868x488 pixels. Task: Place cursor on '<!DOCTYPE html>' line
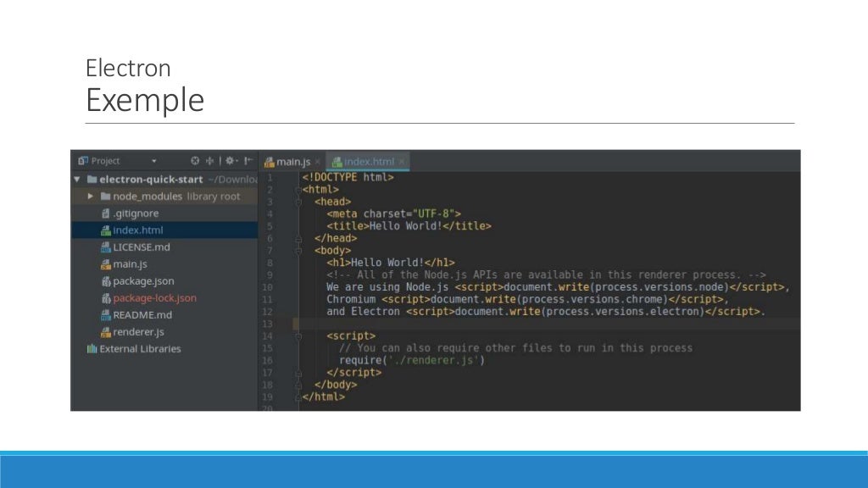pyautogui.click(x=348, y=178)
